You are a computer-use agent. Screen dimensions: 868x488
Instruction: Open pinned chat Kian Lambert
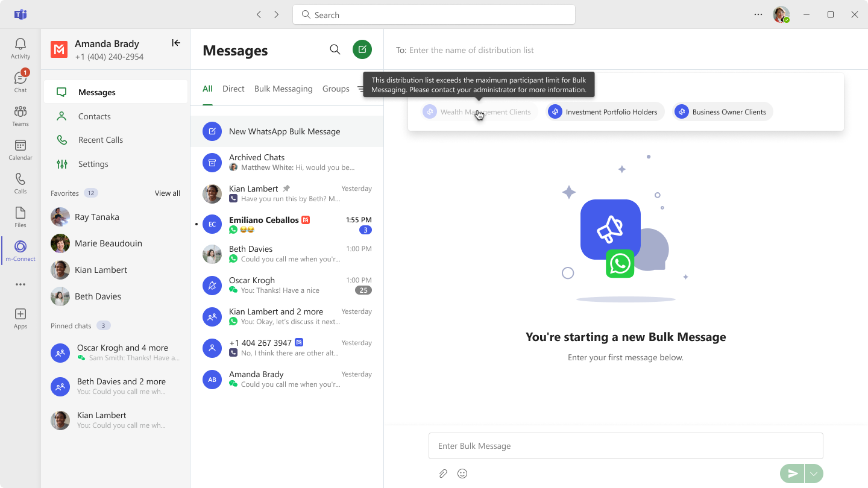[x=116, y=420]
